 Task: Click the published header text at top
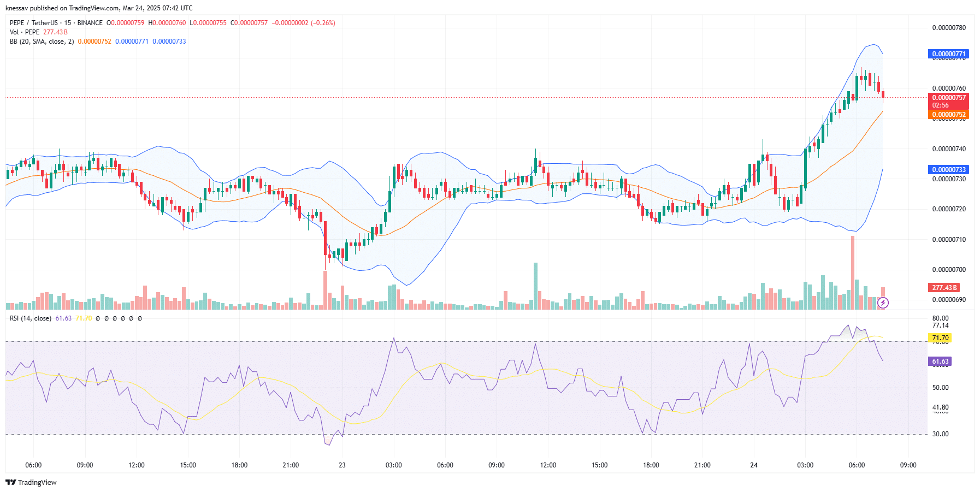click(x=99, y=8)
